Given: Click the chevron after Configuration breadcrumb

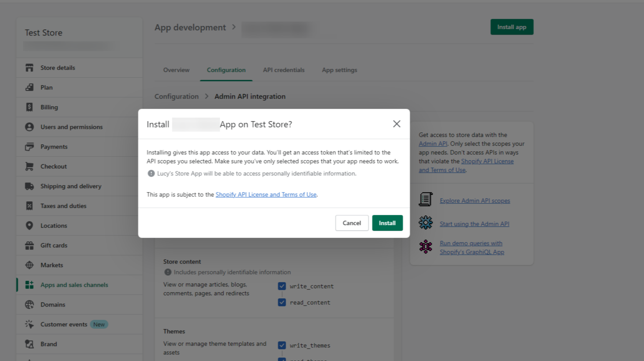Looking at the screenshot, I should 206,97.
